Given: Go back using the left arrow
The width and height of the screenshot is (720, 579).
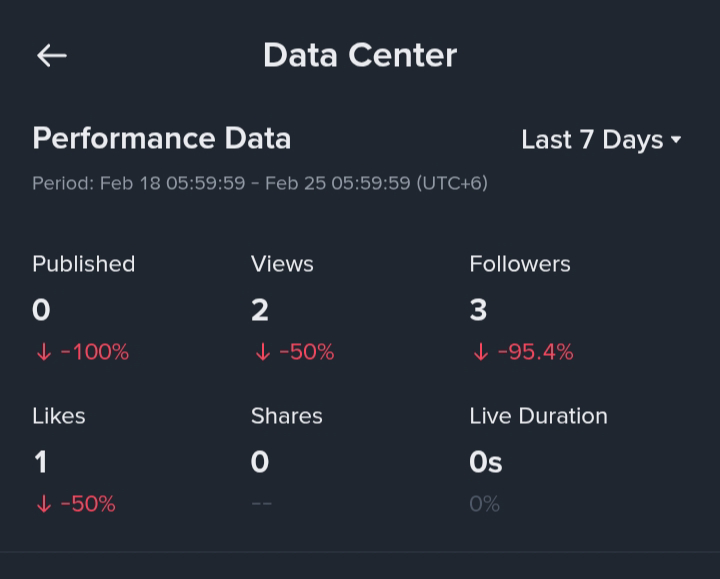Looking at the screenshot, I should click(x=51, y=56).
